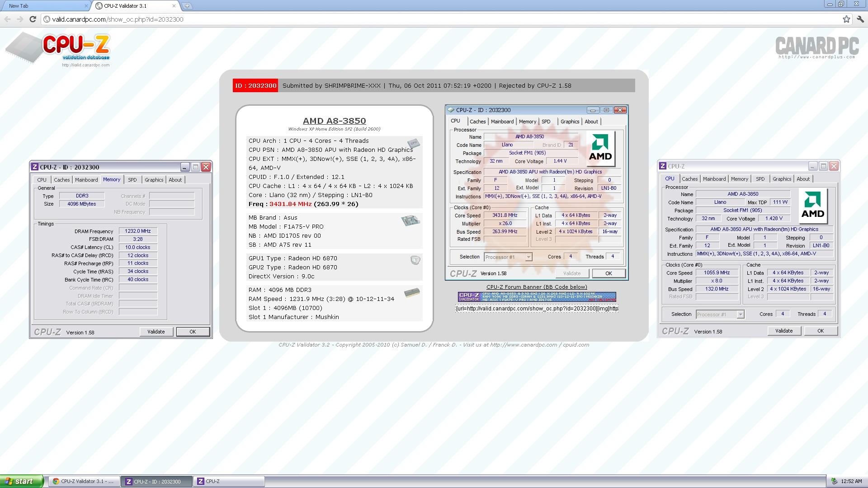Click the MB Model F1A75-V PRO line
868x488 pixels.
point(286,226)
